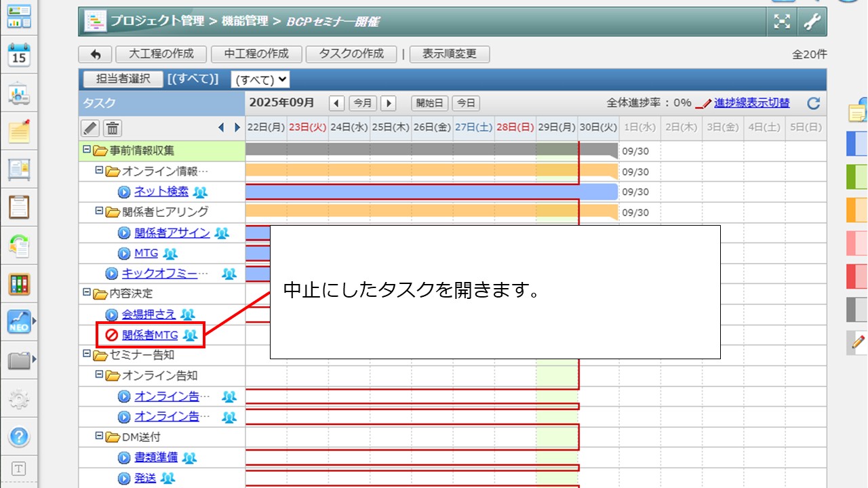
Task: Toggle progress line display via 進捗線表示切替
Action: coord(751,103)
